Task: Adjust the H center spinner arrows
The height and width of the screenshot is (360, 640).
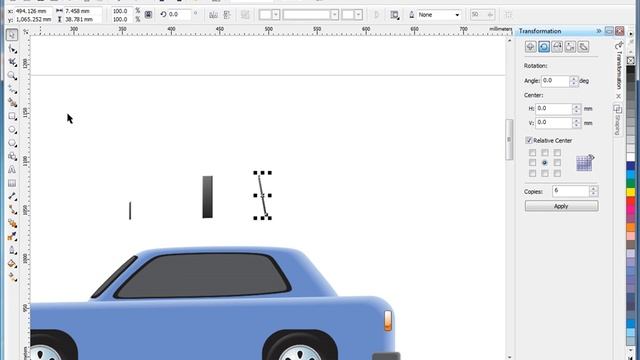Action: [x=576, y=109]
